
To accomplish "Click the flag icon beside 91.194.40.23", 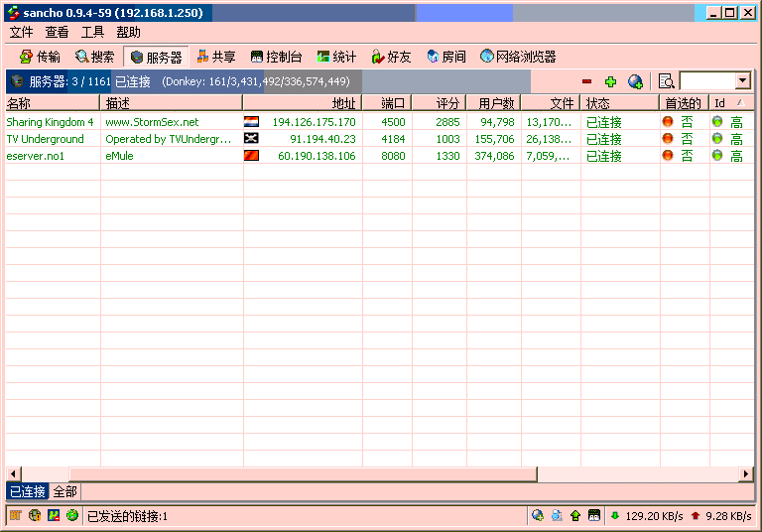I will point(251,138).
